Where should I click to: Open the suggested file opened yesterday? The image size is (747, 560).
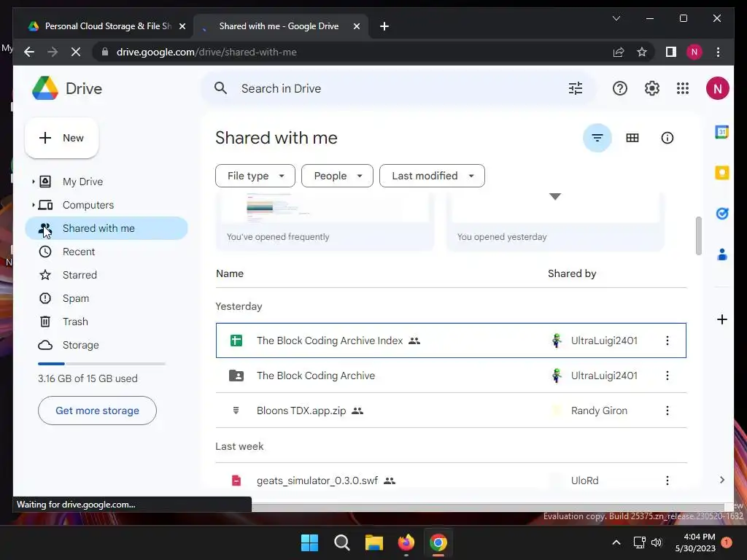[555, 222]
